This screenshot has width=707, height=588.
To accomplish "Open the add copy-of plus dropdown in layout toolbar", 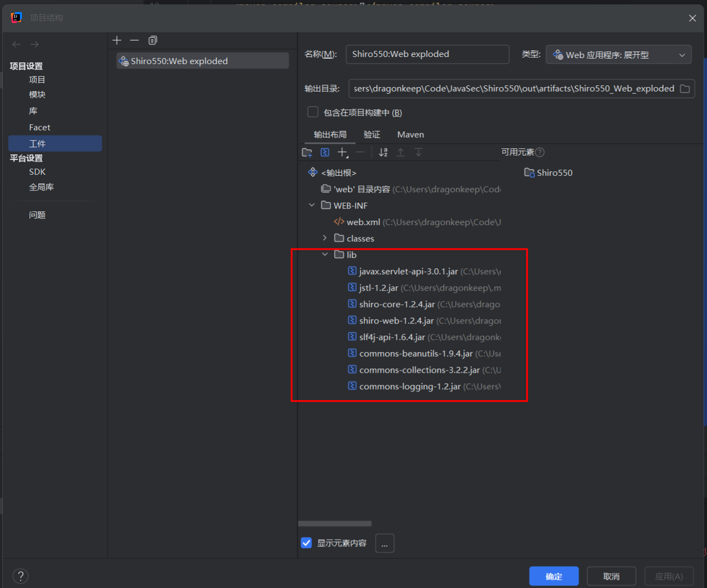I will (x=343, y=153).
